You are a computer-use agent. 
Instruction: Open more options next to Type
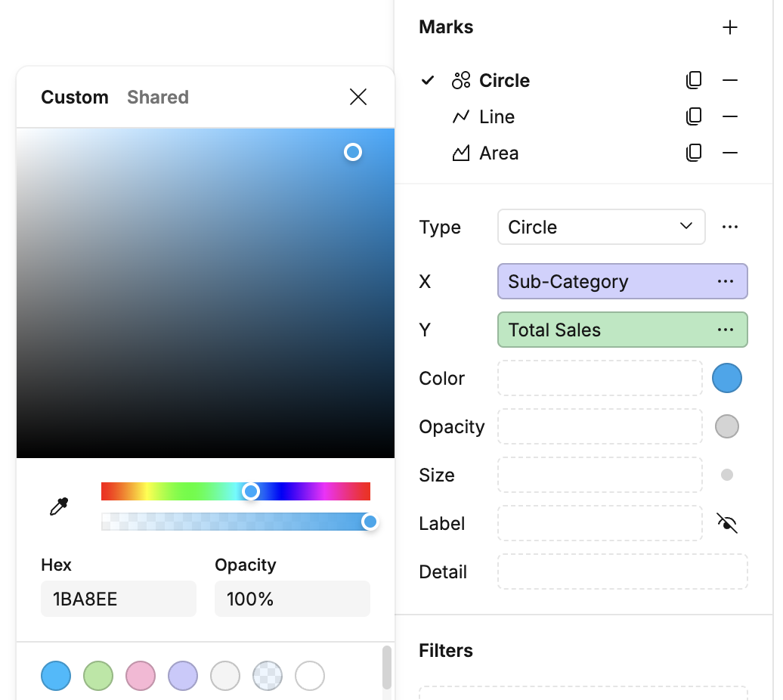click(x=729, y=228)
